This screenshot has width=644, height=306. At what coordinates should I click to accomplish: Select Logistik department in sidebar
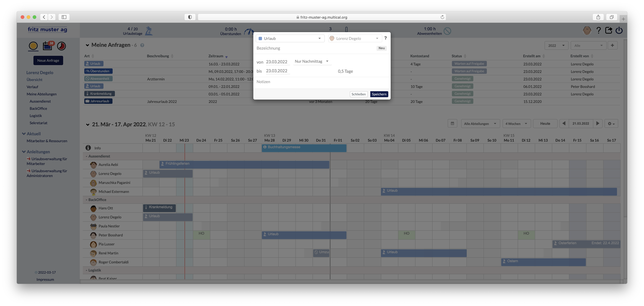[36, 116]
